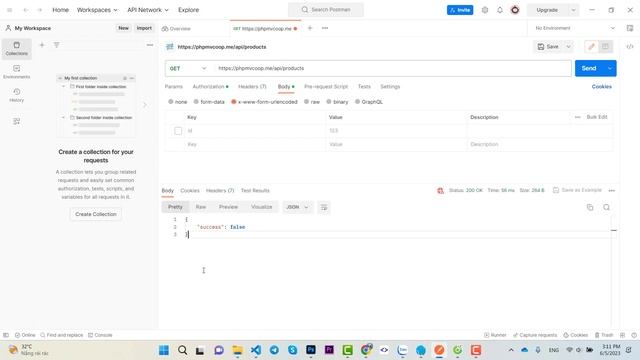Search within the response body

pos(607,207)
